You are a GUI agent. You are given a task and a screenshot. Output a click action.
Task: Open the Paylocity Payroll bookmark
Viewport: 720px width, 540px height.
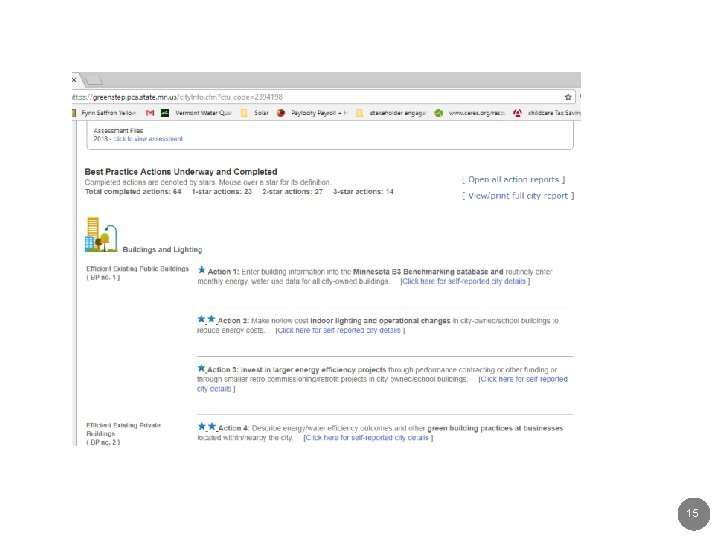312,113
